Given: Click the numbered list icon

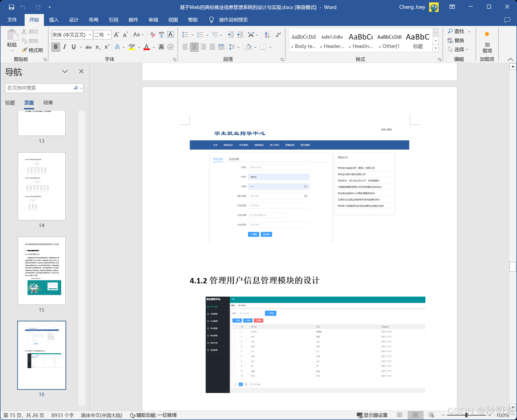Looking at the screenshot, I should coord(200,35).
